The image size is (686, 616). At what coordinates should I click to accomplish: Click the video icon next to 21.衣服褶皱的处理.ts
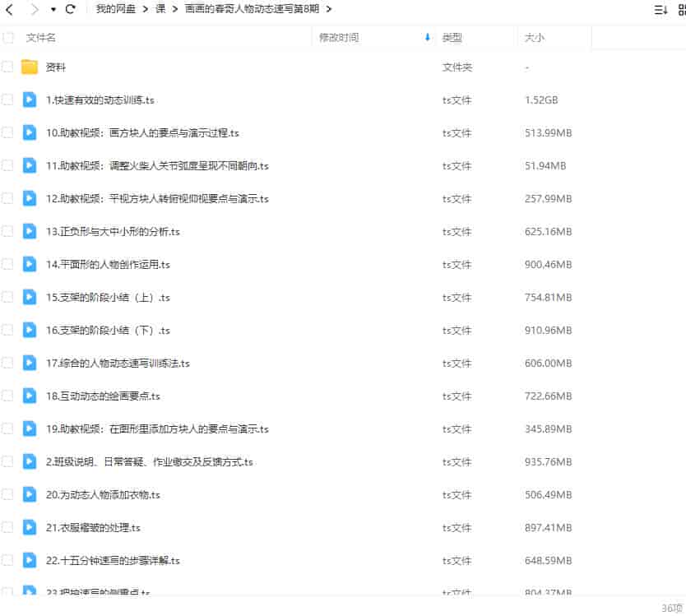pyautogui.click(x=27, y=528)
